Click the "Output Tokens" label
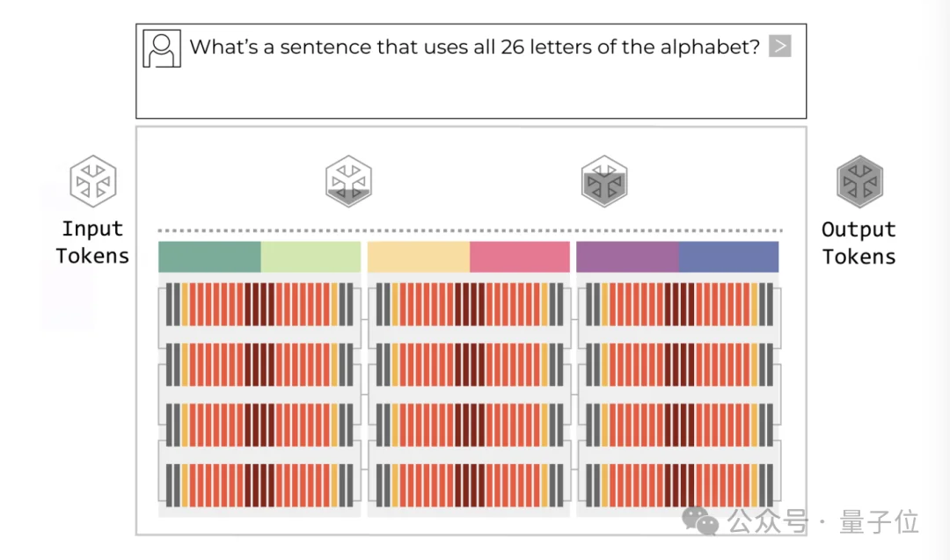 (859, 244)
